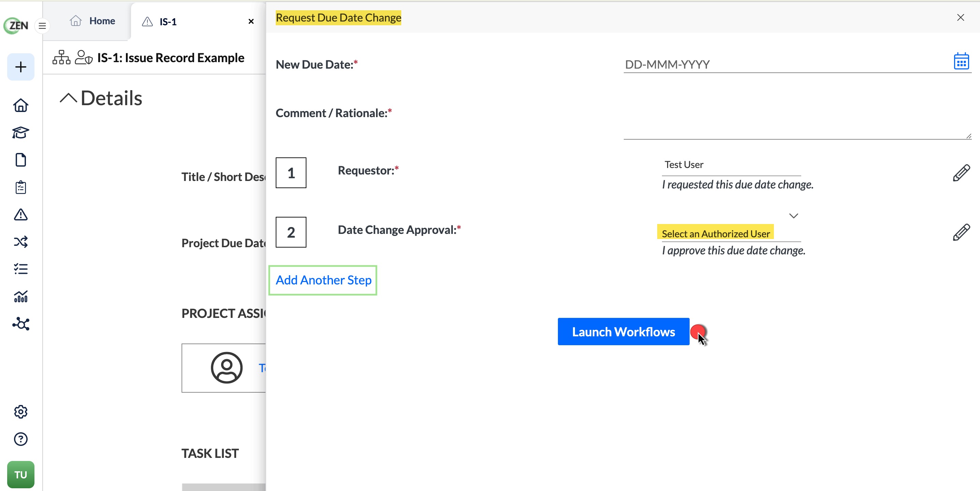Screen dimensions: 980x491
Task: Close the Request Due Date Change panel
Action: (x=960, y=17)
